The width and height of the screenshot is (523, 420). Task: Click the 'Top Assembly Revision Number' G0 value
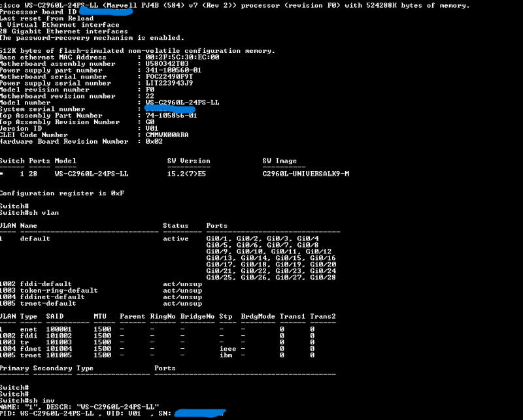pos(150,122)
